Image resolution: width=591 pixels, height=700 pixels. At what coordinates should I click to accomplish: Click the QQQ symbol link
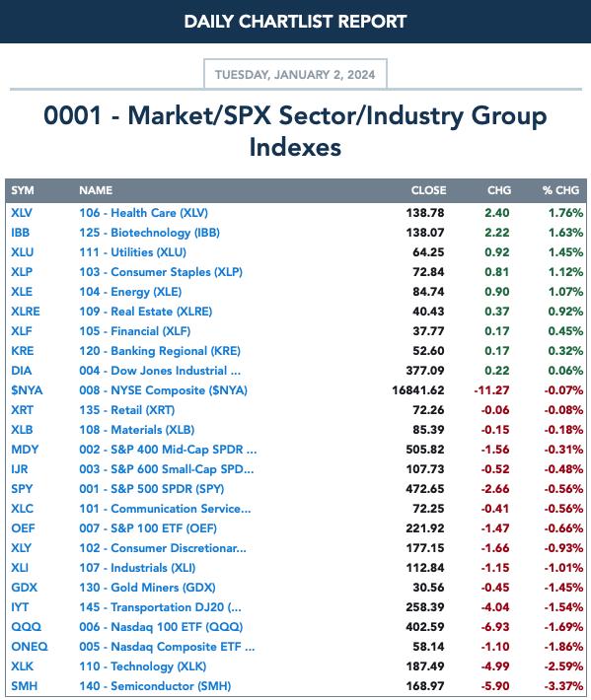coord(26,627)
